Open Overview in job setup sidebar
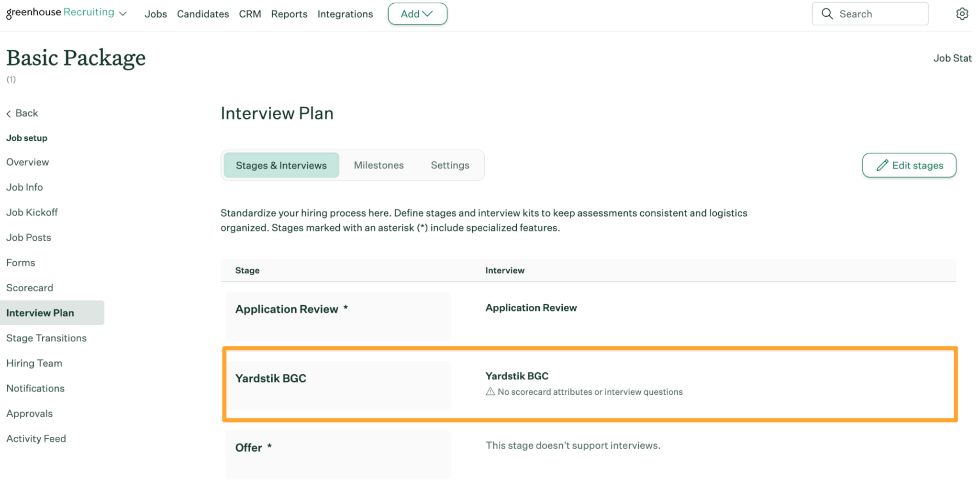The height and width of the screenshot is (500, 980). click(28, 162)
